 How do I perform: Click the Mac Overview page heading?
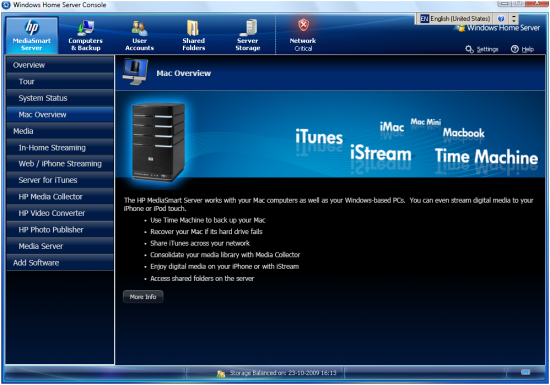coord(184,73)
